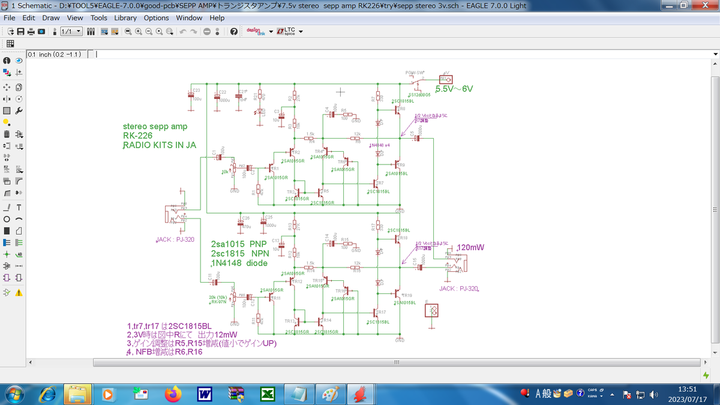Click the Save icon in the toolbar
The height and width of the screenshot is (405, 720).
21,32
